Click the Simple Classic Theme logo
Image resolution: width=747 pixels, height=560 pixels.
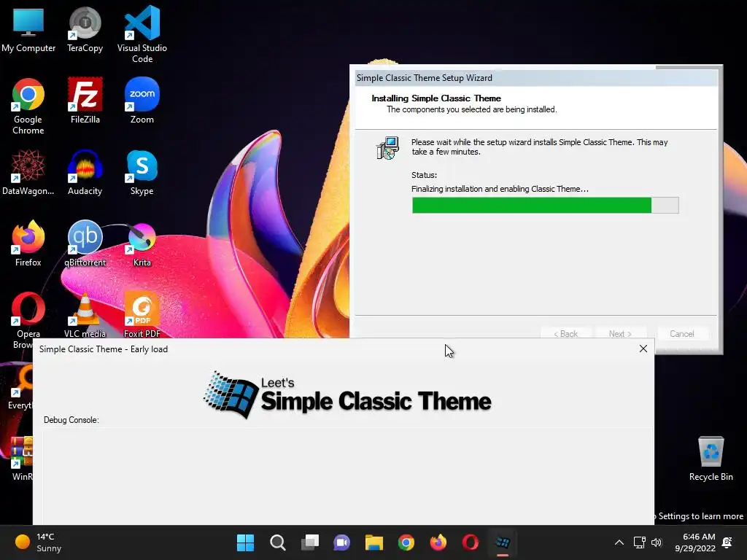pos(347,394)
